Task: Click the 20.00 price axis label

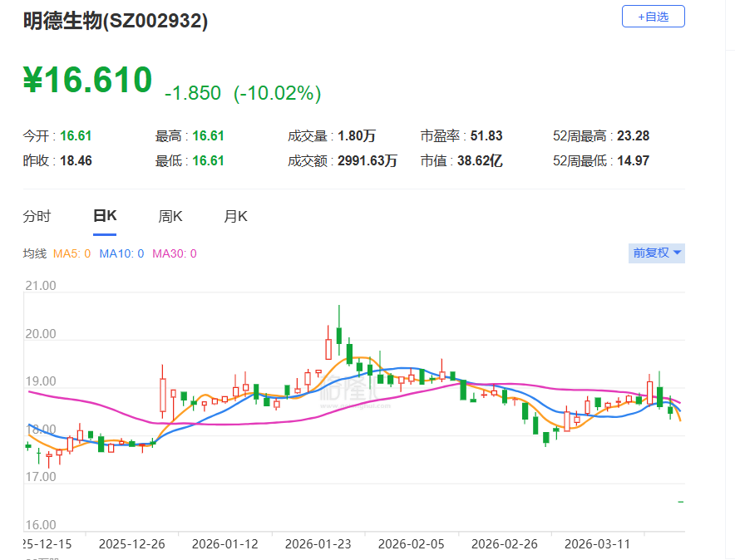Action: coord(40,334)
